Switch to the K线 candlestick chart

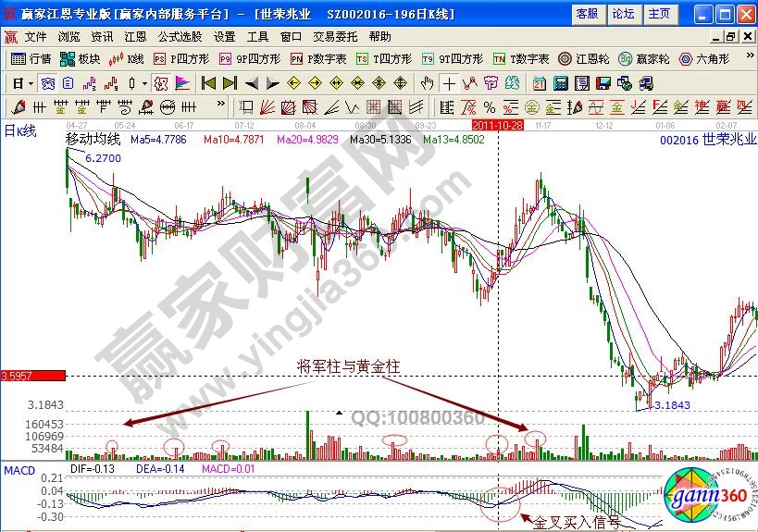(x=126, y=59)
